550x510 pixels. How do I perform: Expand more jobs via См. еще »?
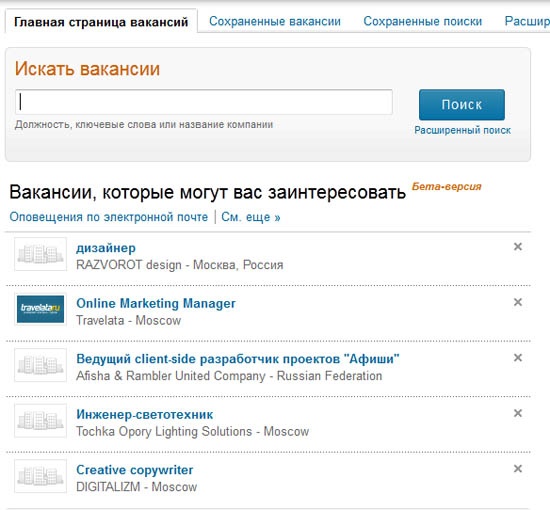[x=251, y=217]
